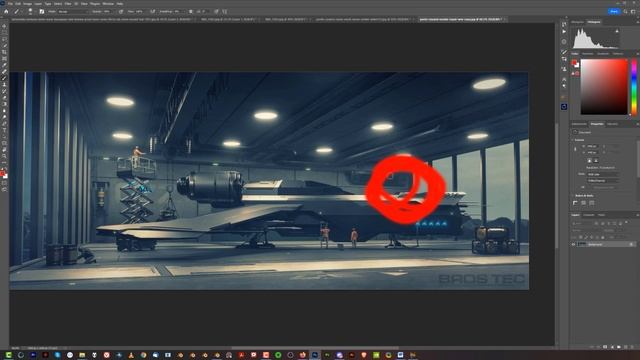Toggle the width-height link icon
The width and height of the screenshot is (640, 360).
576,149
